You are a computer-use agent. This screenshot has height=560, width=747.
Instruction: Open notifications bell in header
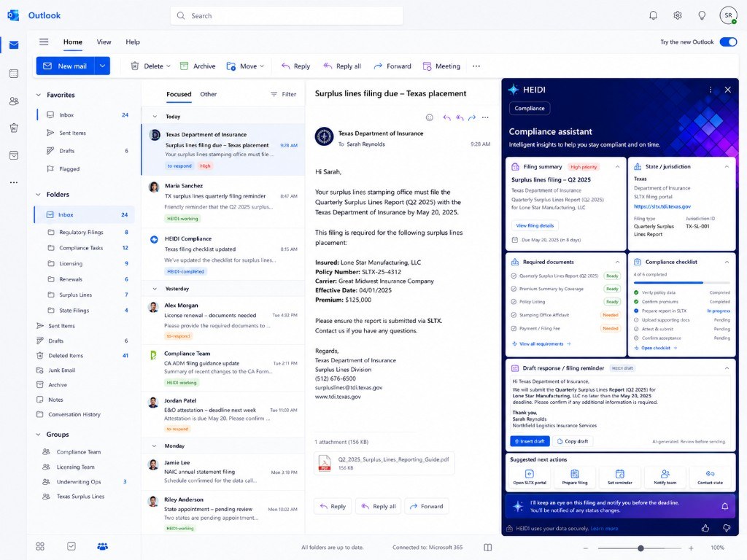(653, 16)
